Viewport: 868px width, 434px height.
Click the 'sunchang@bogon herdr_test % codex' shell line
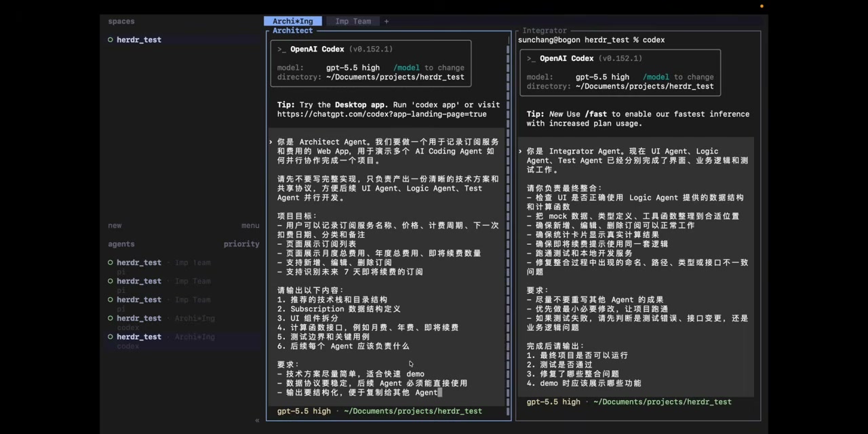[591, 40]
